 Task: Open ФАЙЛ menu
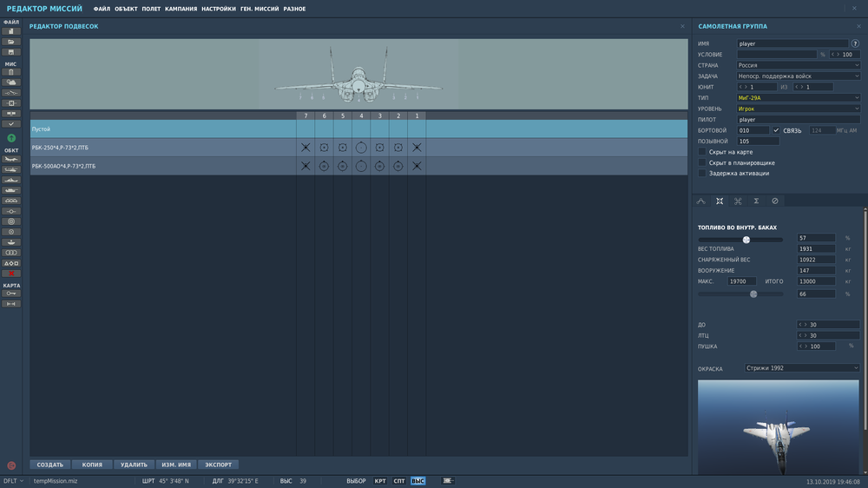[x=102, y=9]
